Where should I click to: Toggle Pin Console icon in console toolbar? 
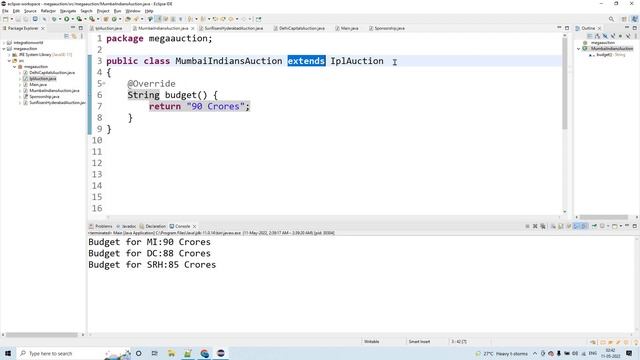tap(594, 226)
